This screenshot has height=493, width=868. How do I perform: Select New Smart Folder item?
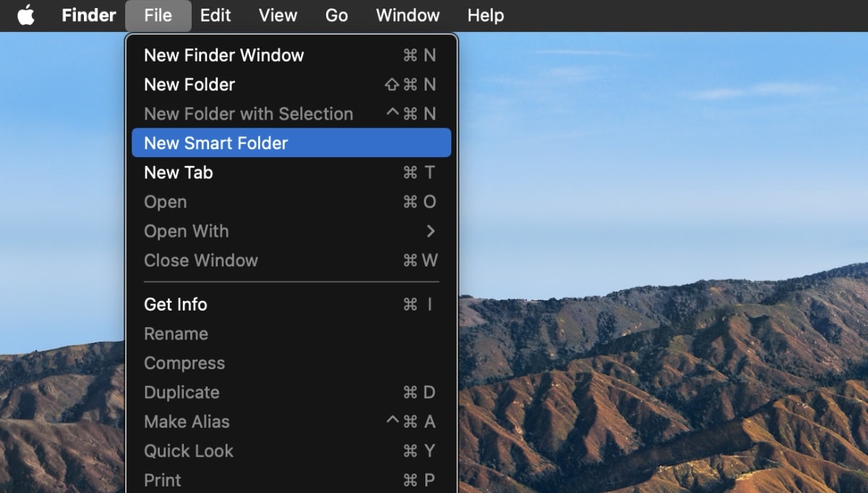click(x=216, y=143)
